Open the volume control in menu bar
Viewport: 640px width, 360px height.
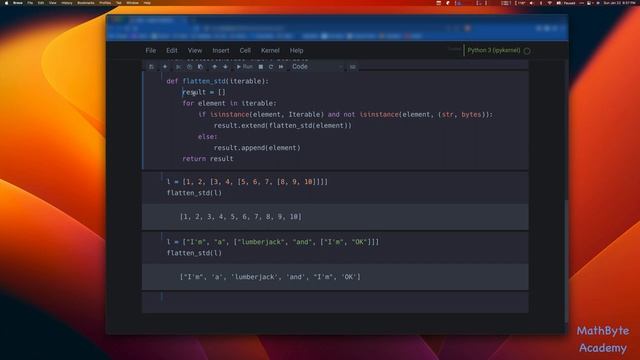tap(531, 3)
